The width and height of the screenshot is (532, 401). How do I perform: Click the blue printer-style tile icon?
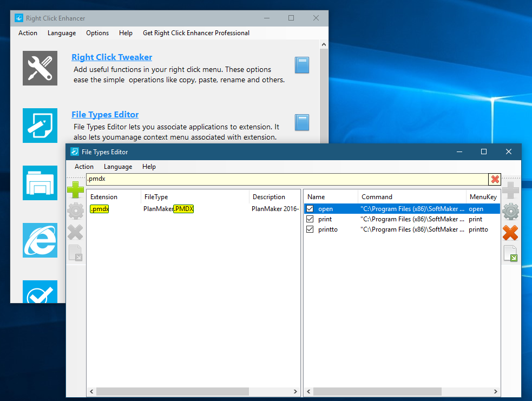[x=40, y=183]
